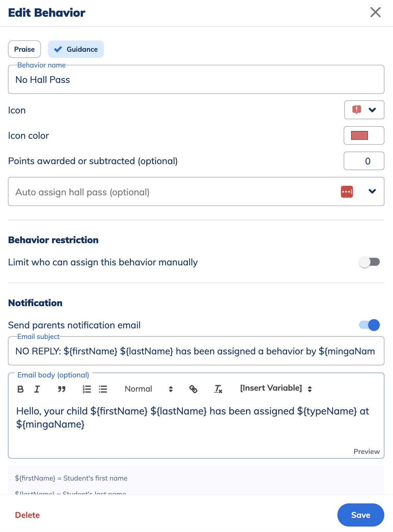Expand Auto assign hall pass dropdown
393x532 pixels.
point(372,192)
